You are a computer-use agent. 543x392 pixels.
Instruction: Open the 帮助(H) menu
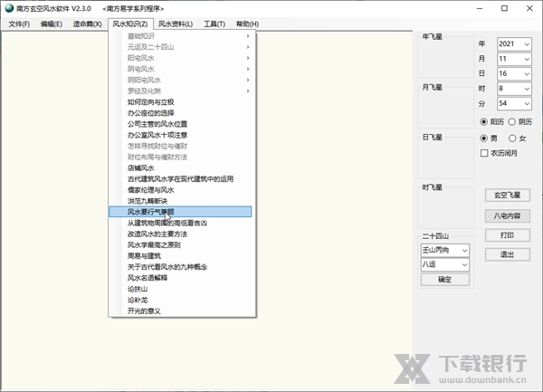pyautogui.click(x=247, y=24)
